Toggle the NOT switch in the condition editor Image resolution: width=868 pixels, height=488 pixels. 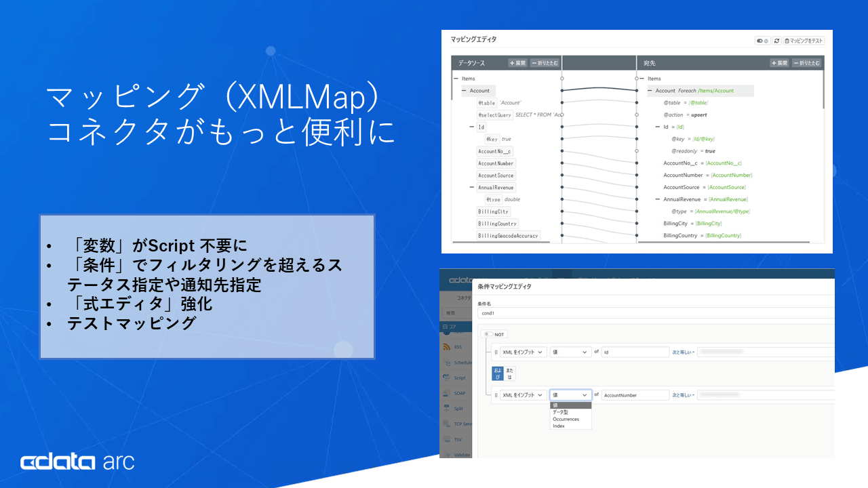coord(489,334)
